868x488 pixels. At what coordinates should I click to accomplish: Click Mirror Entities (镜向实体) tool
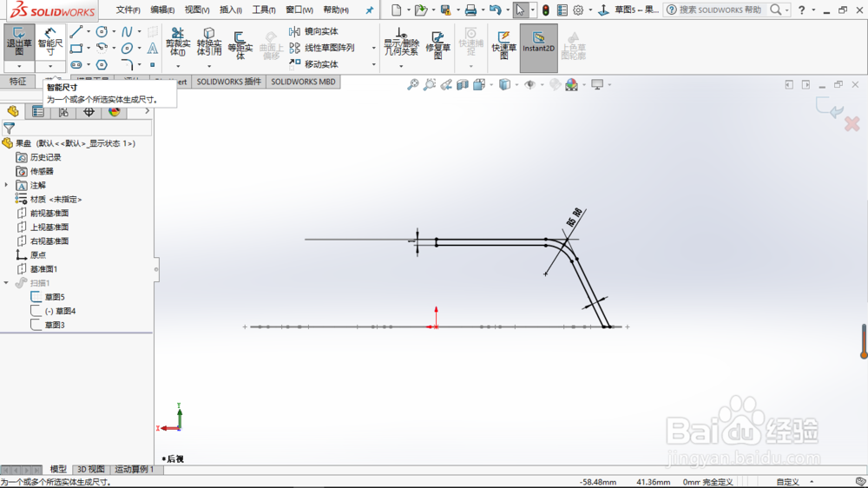(x=314, y=31)
